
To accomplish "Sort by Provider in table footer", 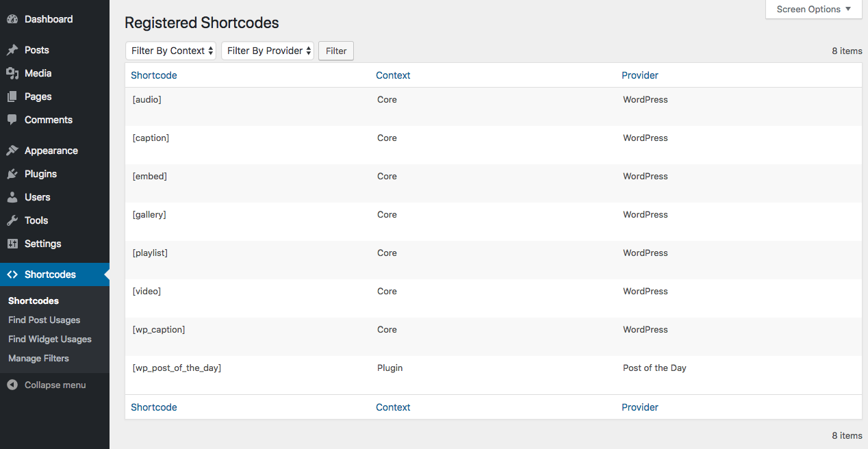I will (x=640, y=407).
